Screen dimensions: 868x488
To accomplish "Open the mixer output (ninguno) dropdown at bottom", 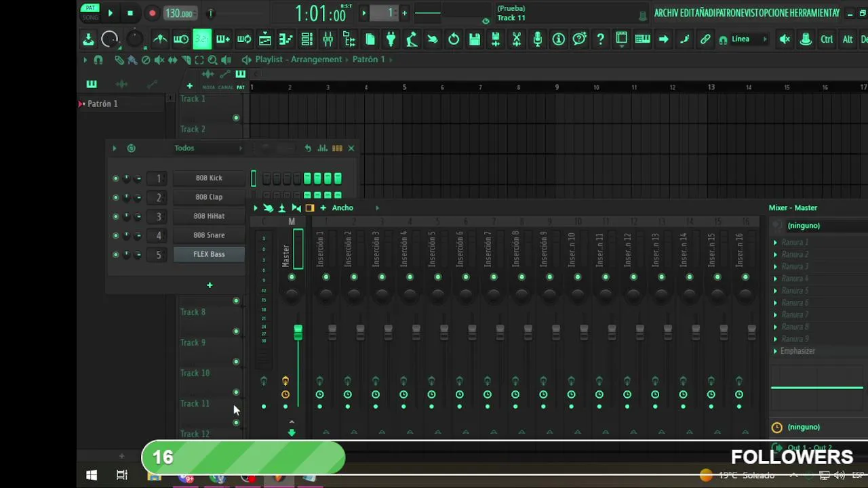I will tap(819, 427).
